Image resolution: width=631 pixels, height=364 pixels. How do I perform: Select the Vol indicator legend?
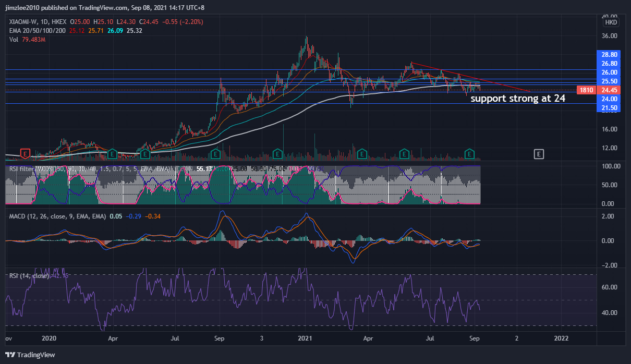[13, 40]
